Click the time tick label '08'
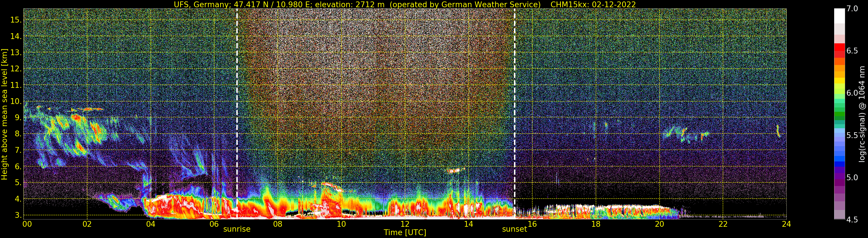The image size is (868, 238). click(x=278, y=224)
